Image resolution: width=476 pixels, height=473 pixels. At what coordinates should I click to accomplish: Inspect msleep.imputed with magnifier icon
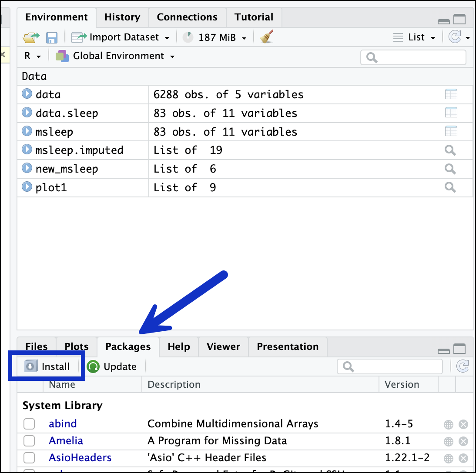pos(450,150)
